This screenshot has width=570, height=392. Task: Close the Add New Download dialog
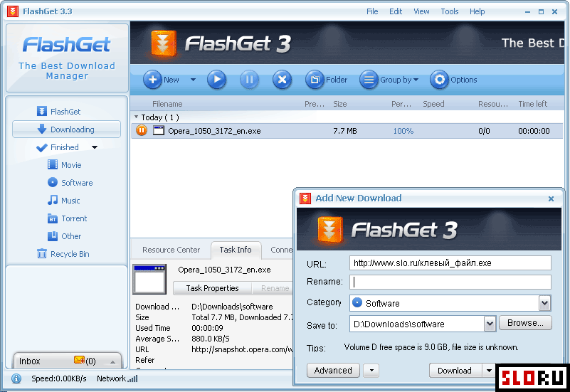(551, 198)
